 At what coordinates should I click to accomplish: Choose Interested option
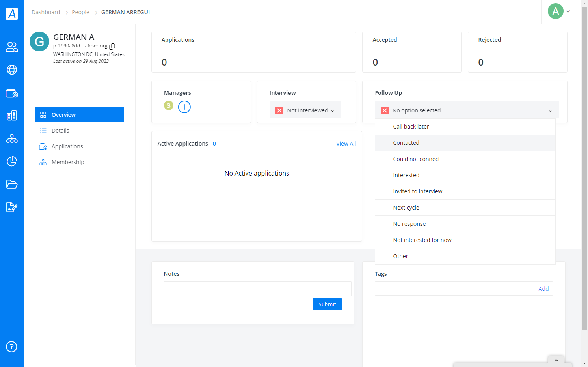[x=465, y=175]
